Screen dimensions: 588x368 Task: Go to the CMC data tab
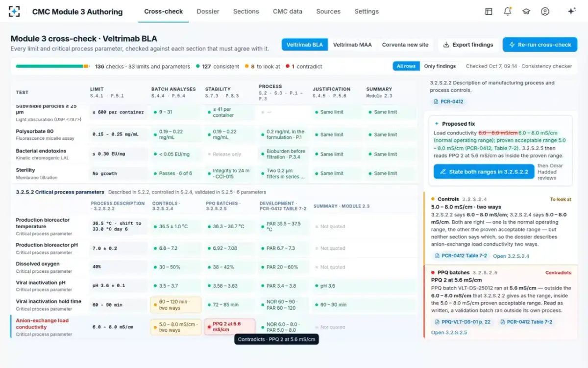pos(288,11)
